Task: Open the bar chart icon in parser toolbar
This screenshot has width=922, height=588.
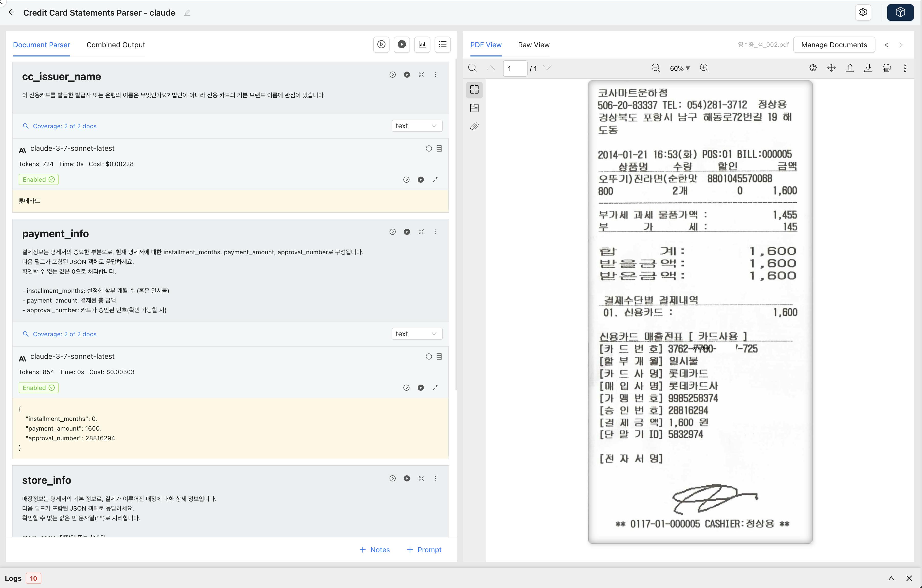Action: pos(422,44)
